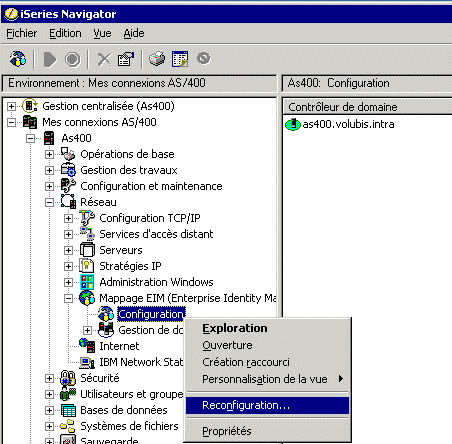Click the as400.volubis.intra domain controller icon
Image resolution: width=452 pixels, height=444 pixels.
[293, 124]
